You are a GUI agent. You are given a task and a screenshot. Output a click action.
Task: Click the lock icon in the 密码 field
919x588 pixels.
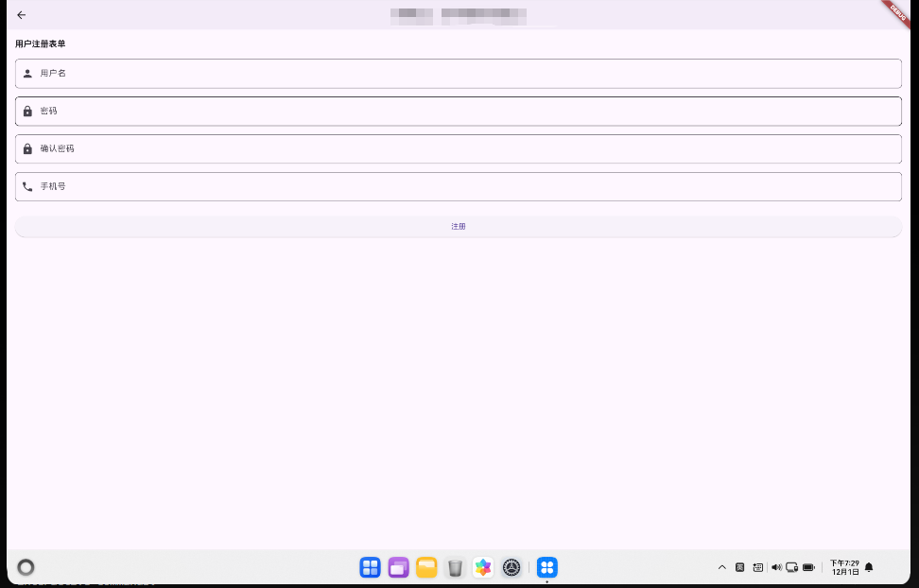pos(27,111)
